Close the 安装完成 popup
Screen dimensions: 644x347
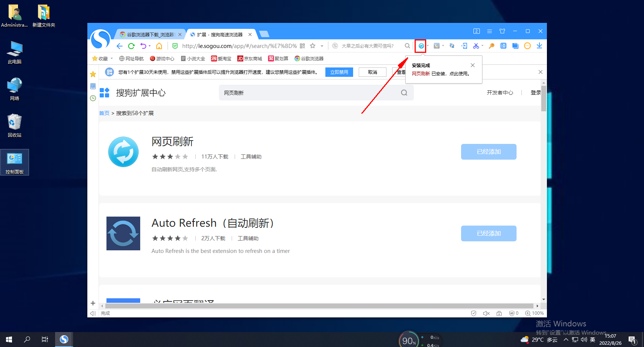[x=473, y=65]
